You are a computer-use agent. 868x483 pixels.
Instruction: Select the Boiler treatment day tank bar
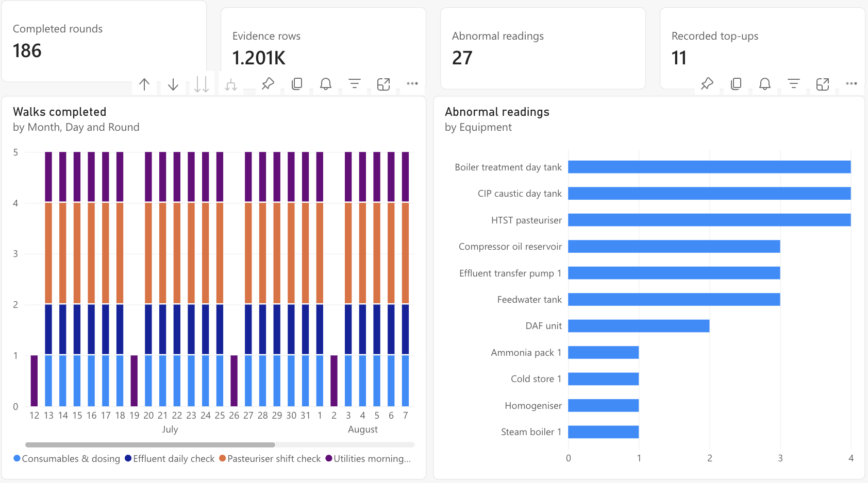tap(709, 167)
